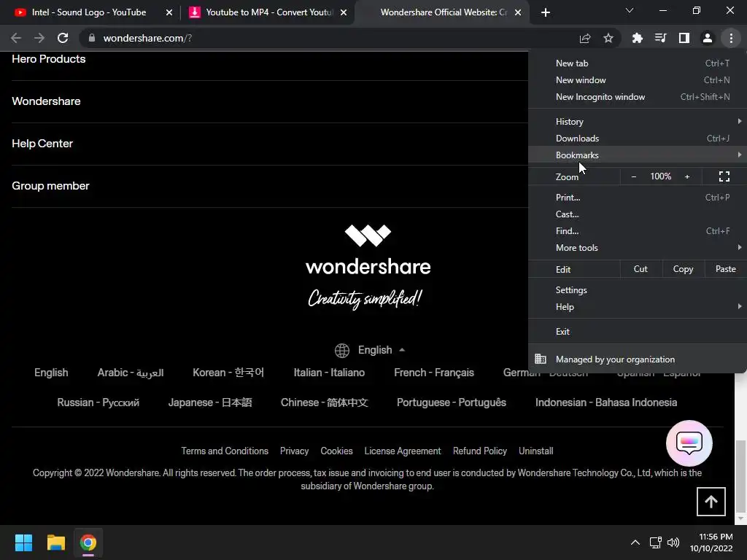
Task: Enter fullscreen via the zoom row icon
Action: (x=724, y=176)
